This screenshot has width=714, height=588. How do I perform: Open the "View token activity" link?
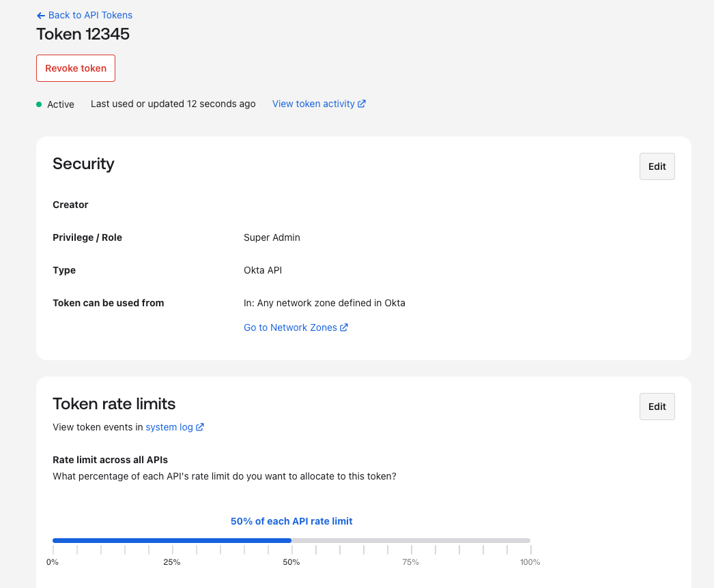314,104
